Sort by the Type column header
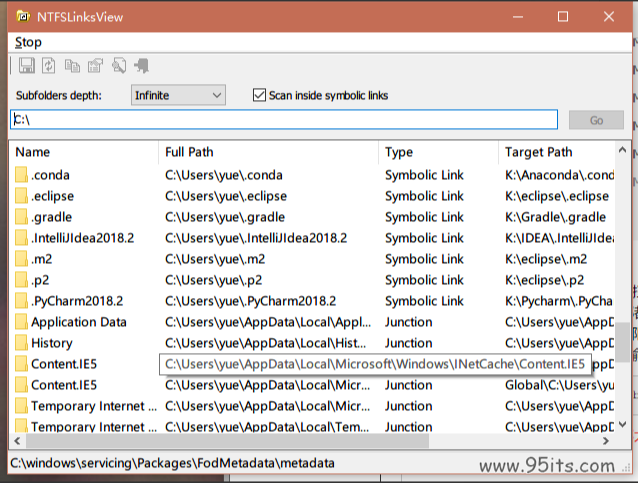This screenshot has height=483, width=638. (438, 152)
